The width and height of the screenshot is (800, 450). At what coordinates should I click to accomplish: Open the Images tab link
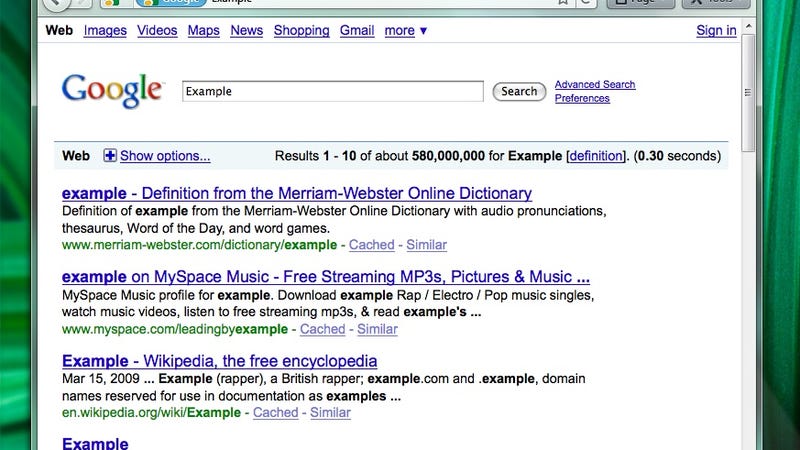point(105,31)
